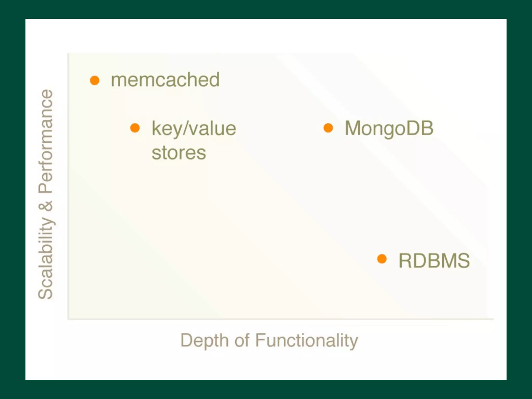This screenshot has height=399, width=532.
Task: Click the orange dot beside memcached
Action: pyautogui.click(x=95, y=80)
